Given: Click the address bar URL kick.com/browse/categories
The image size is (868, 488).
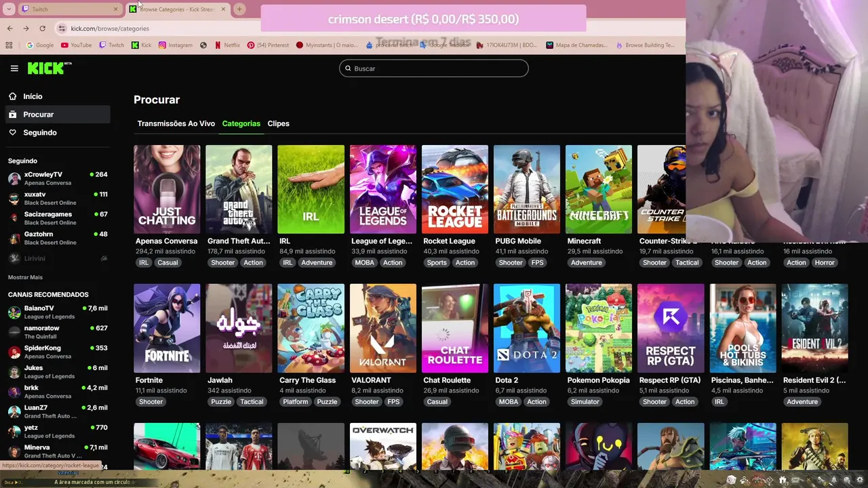Looking at the screenshot, I should (110, 28).
